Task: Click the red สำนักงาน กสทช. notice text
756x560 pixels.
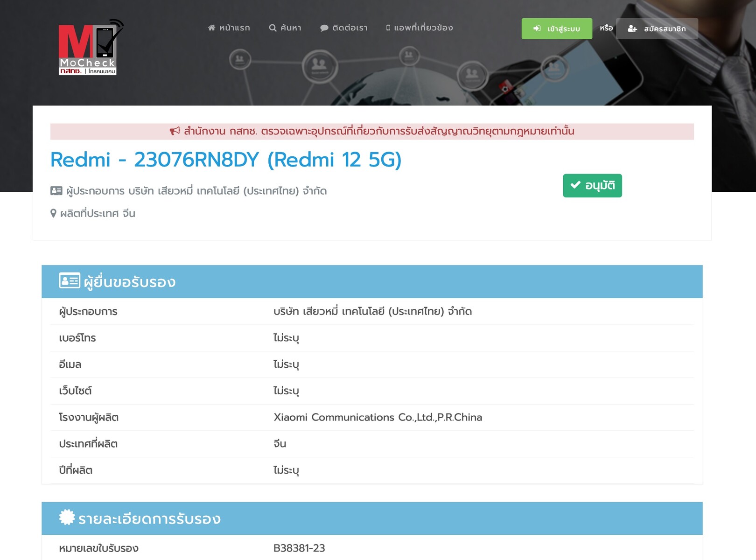Action: [379, 131]
